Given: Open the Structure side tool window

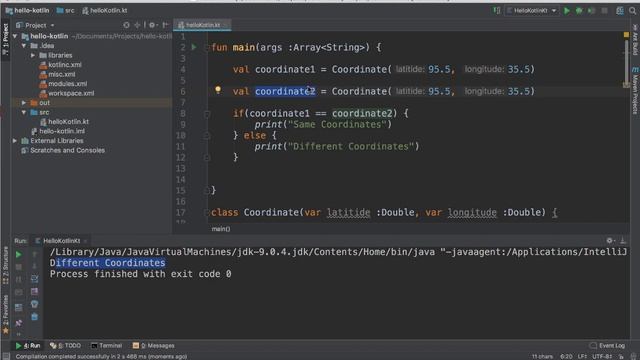Looking at the screenshot, I should click(x=5, y=266).
